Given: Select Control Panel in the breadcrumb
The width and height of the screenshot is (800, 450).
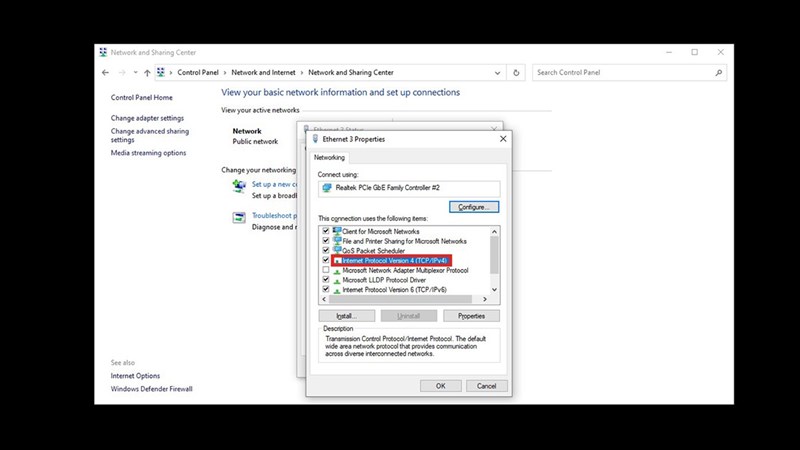Looking at the screenshot, I should (x=198, y=72).
